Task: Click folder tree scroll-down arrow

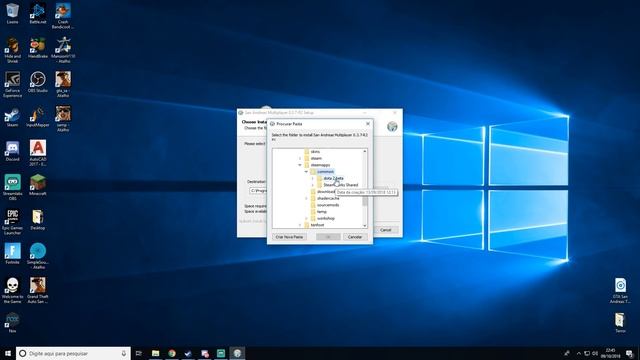Action: click(364, 226)
